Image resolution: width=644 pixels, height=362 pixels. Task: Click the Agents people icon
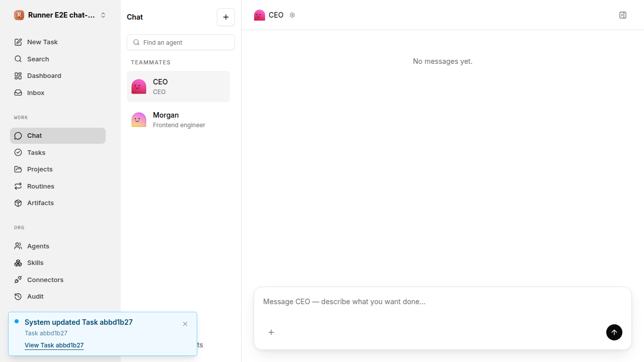(x=18, y=246)
